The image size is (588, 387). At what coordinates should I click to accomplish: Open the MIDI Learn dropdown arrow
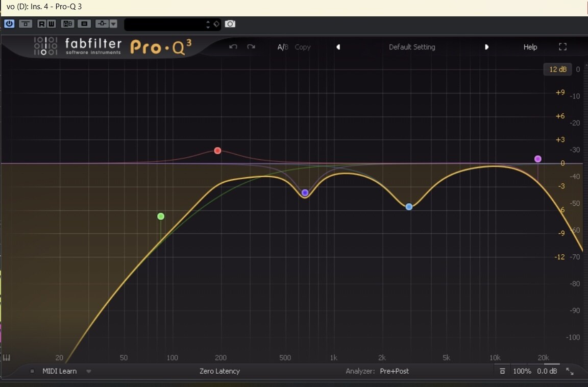[88, 371]
